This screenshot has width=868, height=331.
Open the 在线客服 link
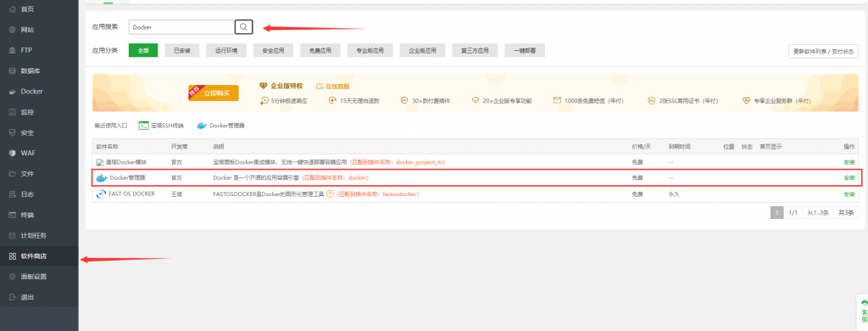pyautogui.click(x=333, y=87)
